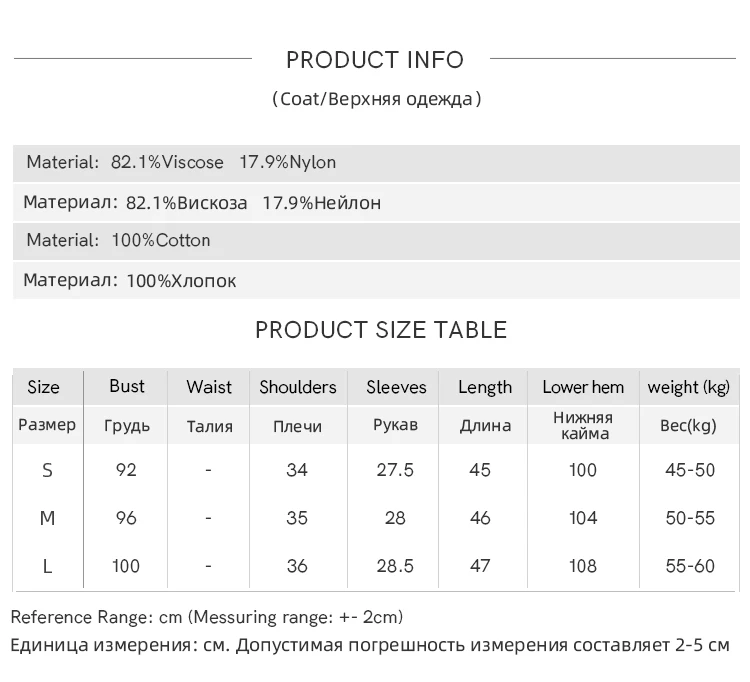
Task: Select the Reference Range note text
Action: (207, 617)
